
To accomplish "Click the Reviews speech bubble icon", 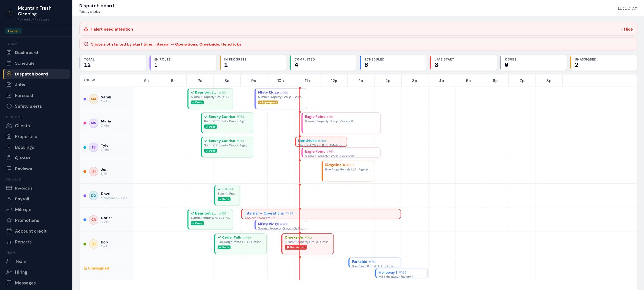I will pyautogui.click(x=9, y=169).
